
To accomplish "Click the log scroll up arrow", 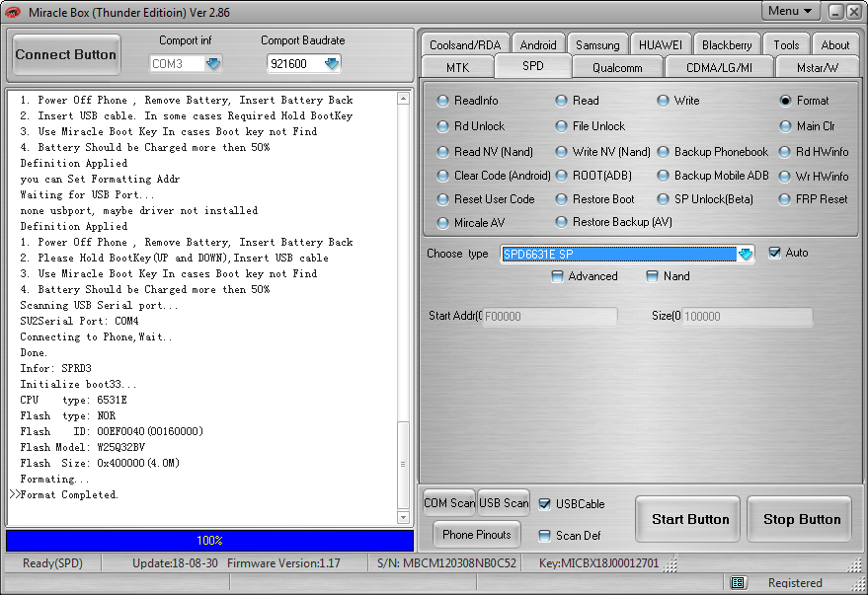I will [403, 99].
